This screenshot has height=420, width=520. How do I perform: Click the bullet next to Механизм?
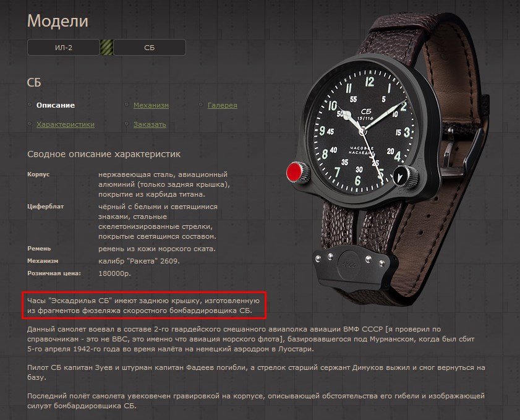[127, 105]
